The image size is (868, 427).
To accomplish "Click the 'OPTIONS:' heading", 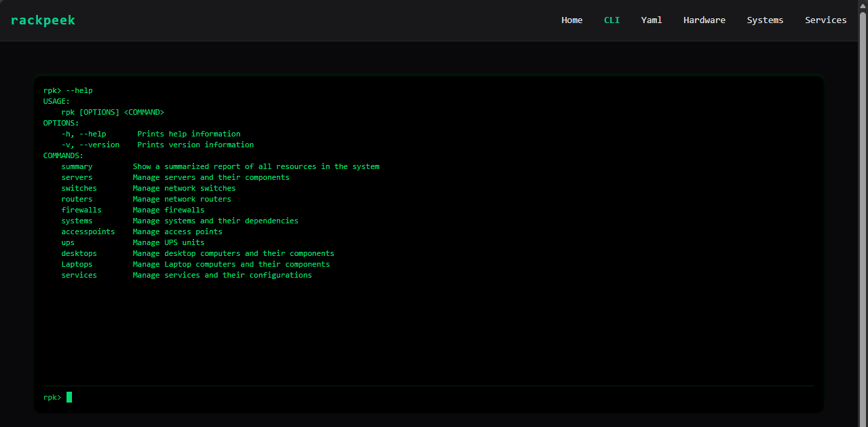I will (61, 123).
